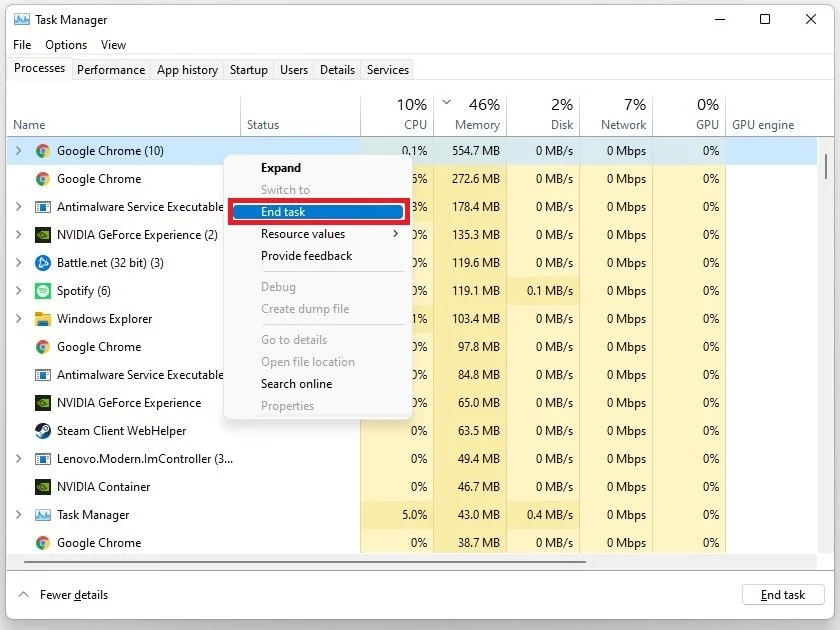
Task: Click the NVIDIA GeForce Experience (2) icon
Action: (x=43, y=235)
